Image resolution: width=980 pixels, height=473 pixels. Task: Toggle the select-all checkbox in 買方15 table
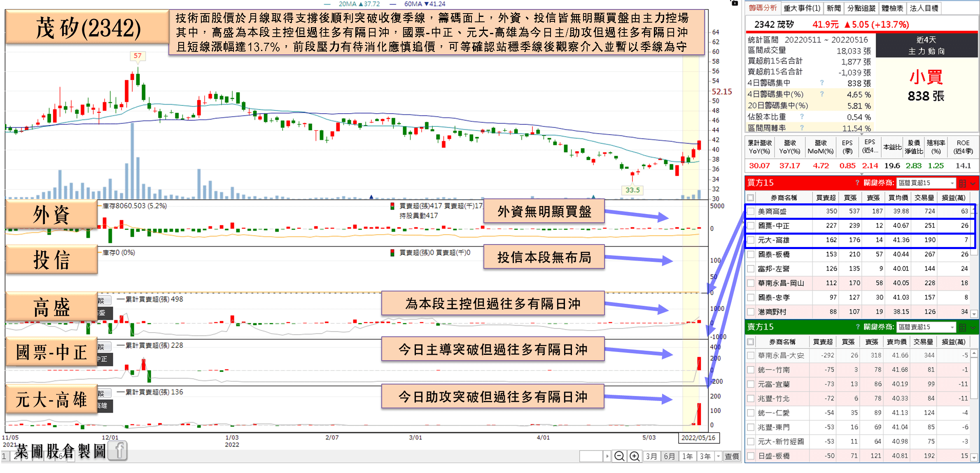750,198
